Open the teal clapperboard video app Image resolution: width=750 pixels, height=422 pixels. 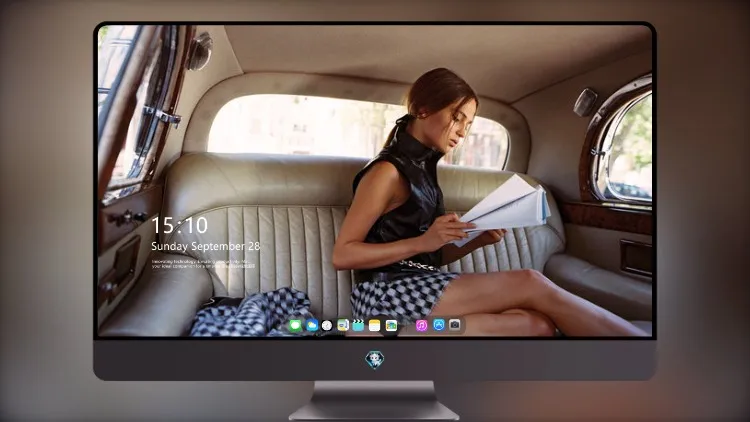tap(358, 325)
